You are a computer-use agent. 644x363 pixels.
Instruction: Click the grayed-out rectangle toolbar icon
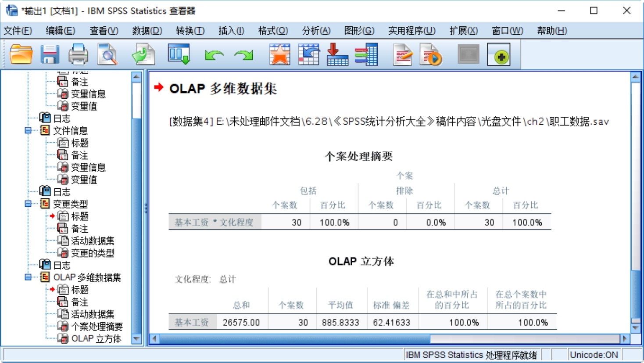(469, 55)
